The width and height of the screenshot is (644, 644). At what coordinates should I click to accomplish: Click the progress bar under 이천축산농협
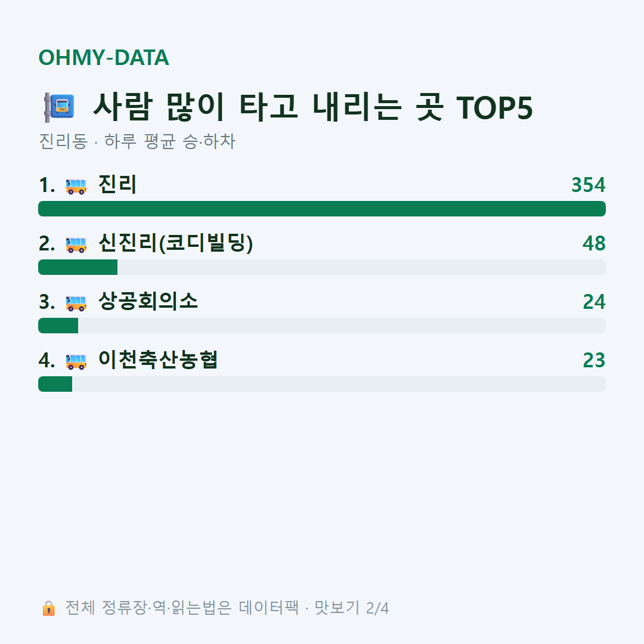(x=322, y=384)
